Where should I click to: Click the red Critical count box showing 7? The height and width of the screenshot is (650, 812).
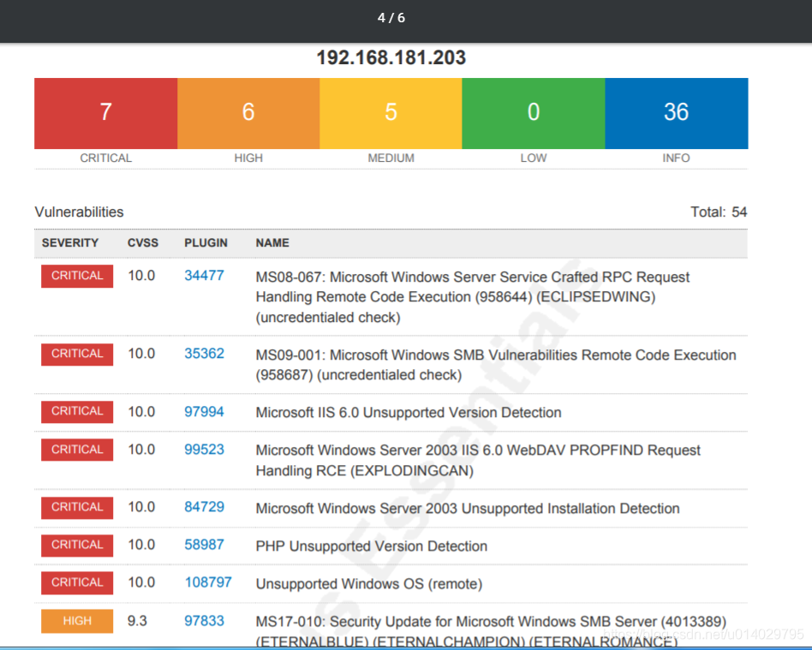tap(105, 113)
